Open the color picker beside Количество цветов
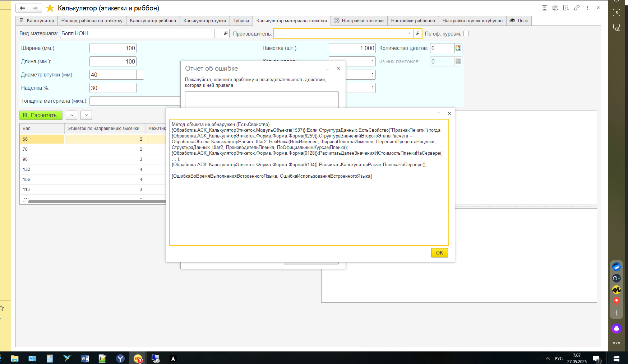Image resolution: width=628 pixels, height=364 pixels. tap(458, 48)
